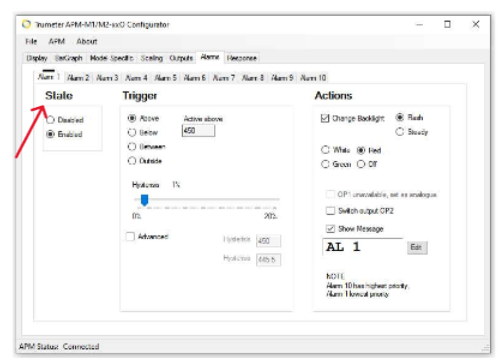Open the Alarm 3 sub-tab
Screen dimensions: 499x360
[107, 78]
